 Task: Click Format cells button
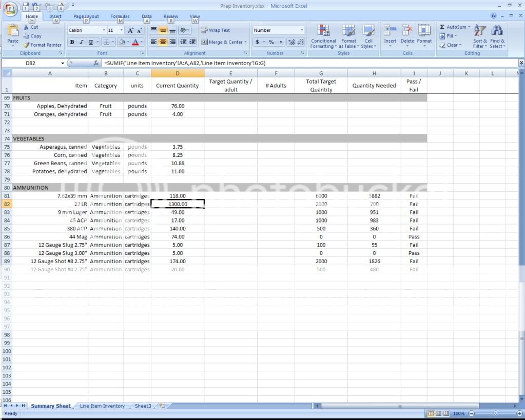pyautogui.click(x=424, y=36)
